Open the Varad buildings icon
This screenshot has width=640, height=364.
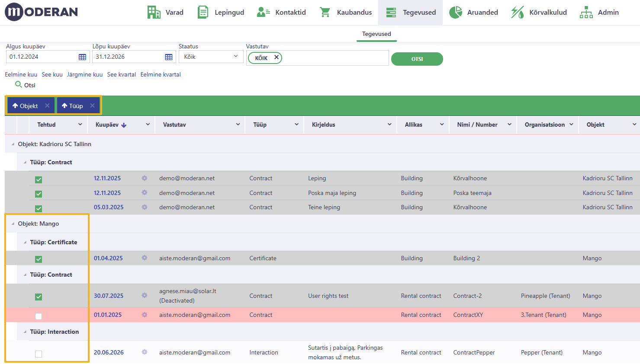pos(154,12)
